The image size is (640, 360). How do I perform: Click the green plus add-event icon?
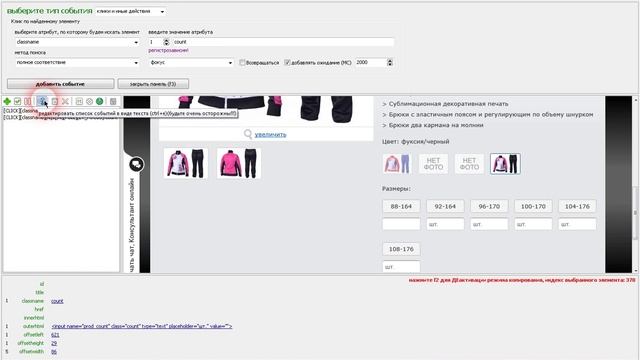click(x=7, y=101)
